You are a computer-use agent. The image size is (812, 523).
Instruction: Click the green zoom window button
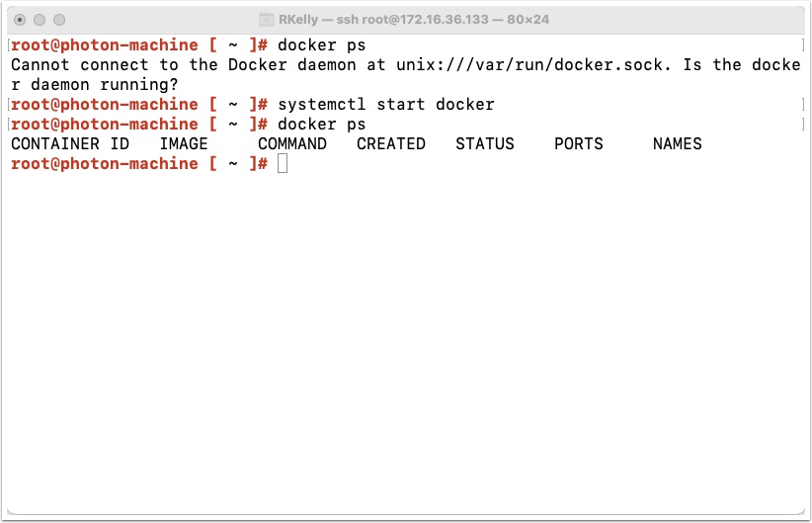tap(59, 20)
